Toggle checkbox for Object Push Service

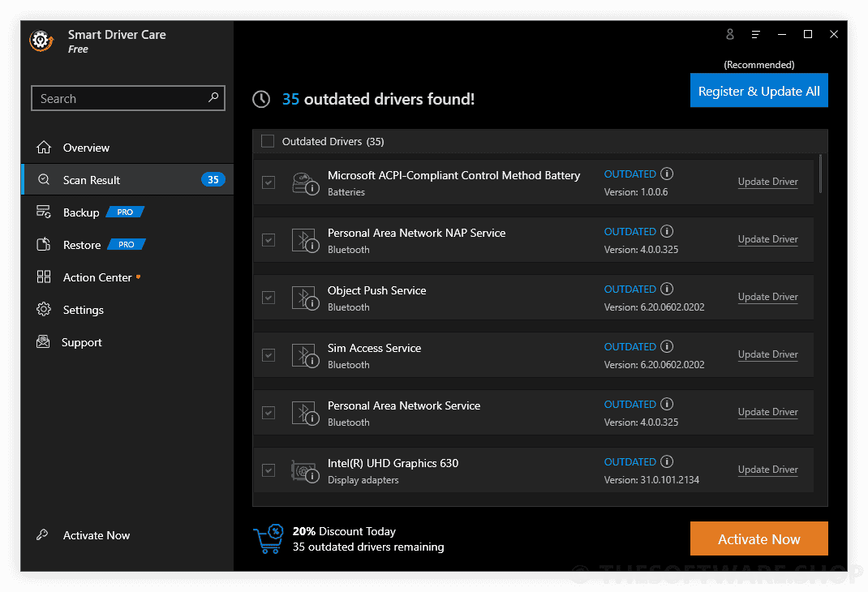[269, 297]
